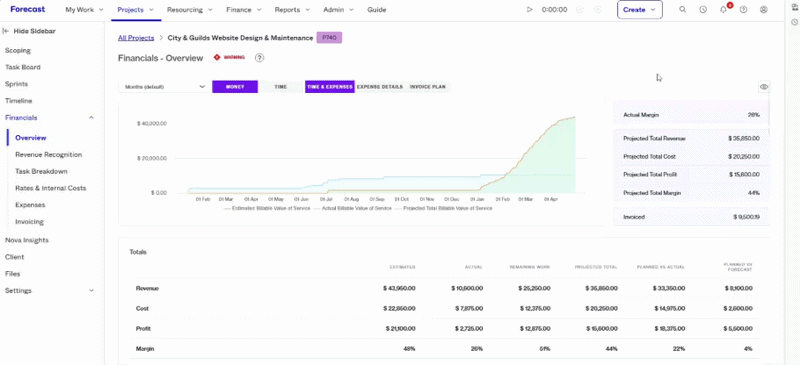Image resolution: width=800 pixels, height=365 pixels.
Task: Click the PLANNED VS ACTUAL column header
Action: [x=661, y=267]
